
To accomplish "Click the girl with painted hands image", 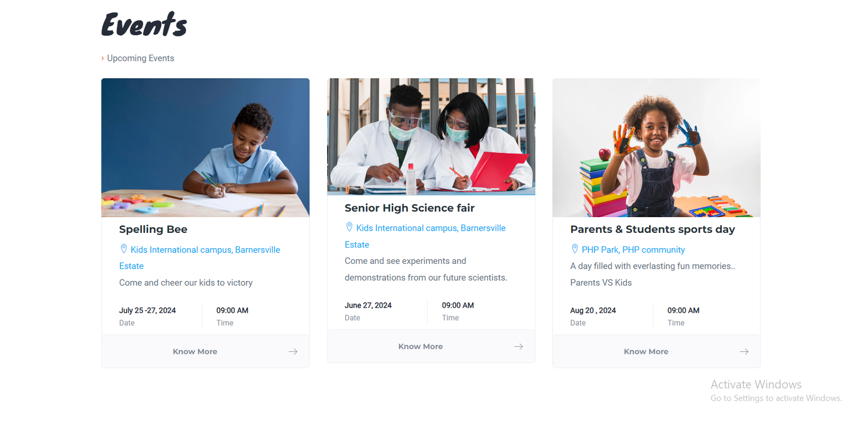I will pyautogui.click(x=656, y=148).
